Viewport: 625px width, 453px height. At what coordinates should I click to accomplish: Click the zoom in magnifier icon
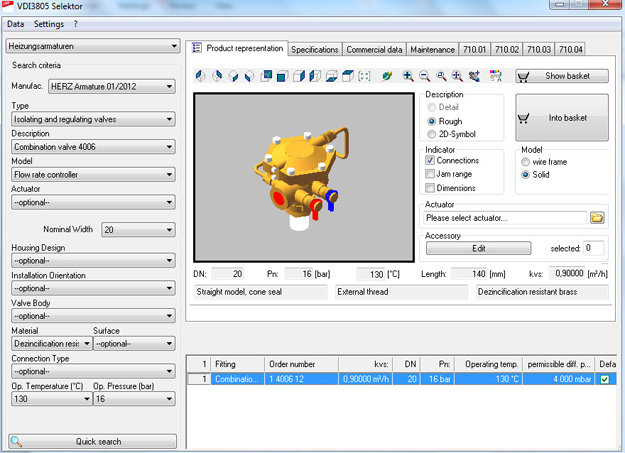(x=408, y=76)
